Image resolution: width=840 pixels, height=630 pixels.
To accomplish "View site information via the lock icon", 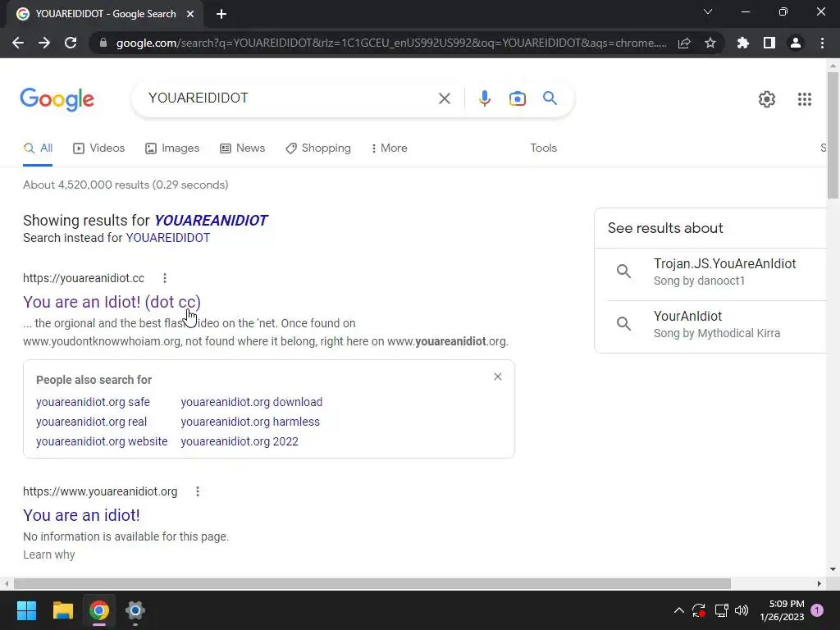I will click(x=103, y=43).
